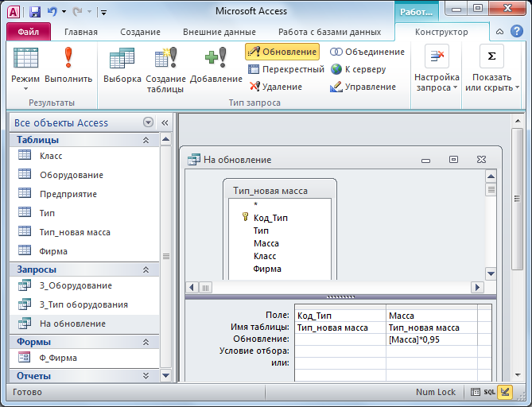The image size is (532, 407).
Task: Choose Перекрестный query type
Action: coord(286,69)
